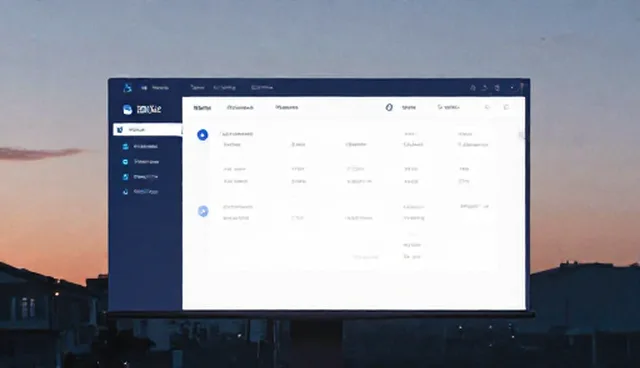This screenshot has width=640, height=368.
Task: Open the sidebar item just below the highlighted one
Action: (x=140, y=146)
